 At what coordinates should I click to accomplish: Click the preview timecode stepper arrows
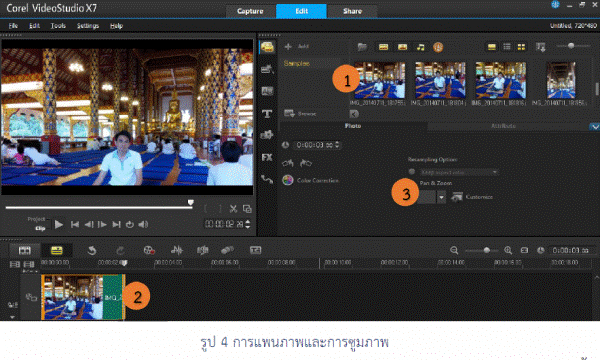tap(248, 224)
